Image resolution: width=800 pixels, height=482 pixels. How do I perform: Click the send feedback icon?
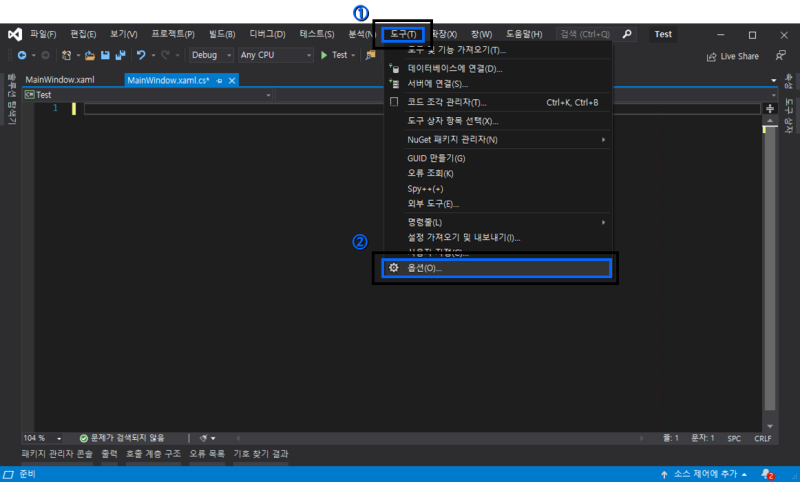pyautogui.click(x=781, y=55)
